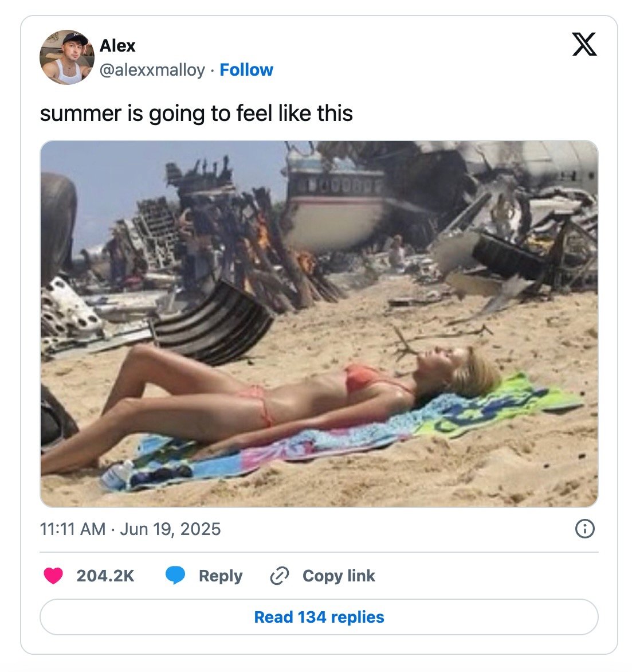Click the X logo icon
This screenshot has height=672, width=632.
point(584,44)
